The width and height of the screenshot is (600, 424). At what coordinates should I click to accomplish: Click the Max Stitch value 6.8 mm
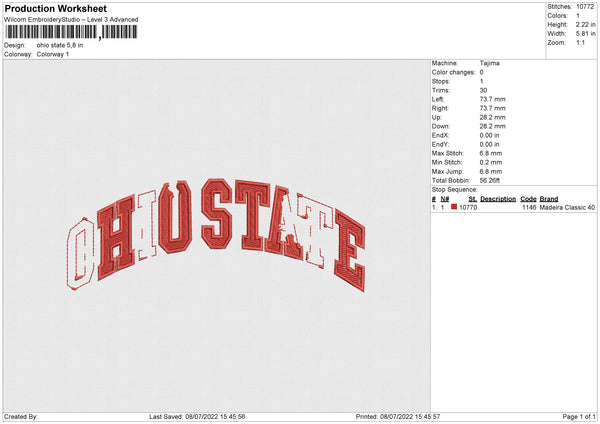click(491, 153)
